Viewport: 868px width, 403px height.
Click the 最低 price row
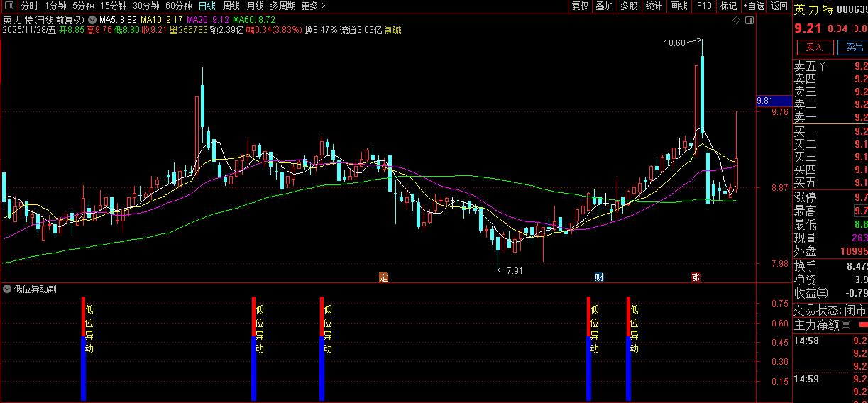(x=830, y=224)
